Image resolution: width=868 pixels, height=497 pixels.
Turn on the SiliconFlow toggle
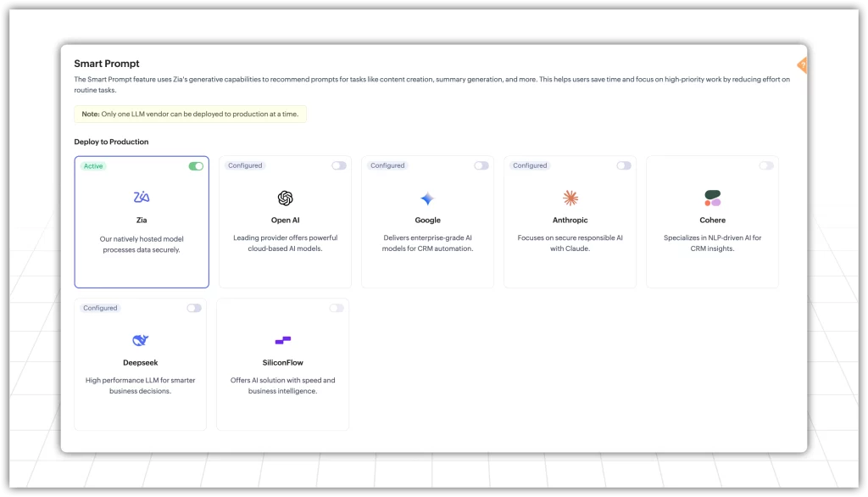(x=337, y=308)
